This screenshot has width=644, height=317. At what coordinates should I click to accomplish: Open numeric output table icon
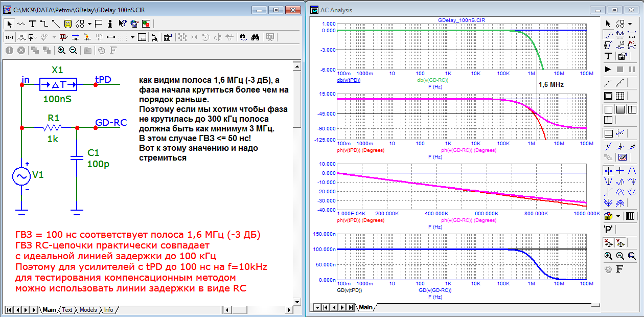[630, 216]
